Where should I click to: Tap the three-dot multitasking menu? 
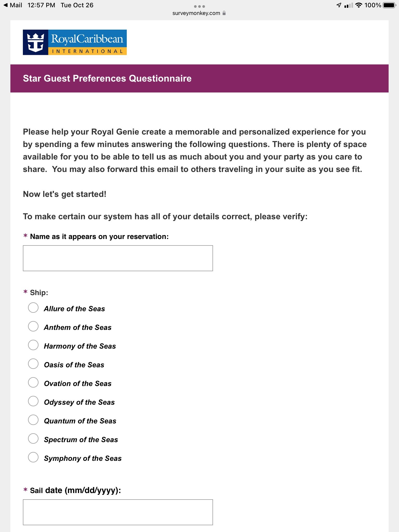tap(199, 6)
